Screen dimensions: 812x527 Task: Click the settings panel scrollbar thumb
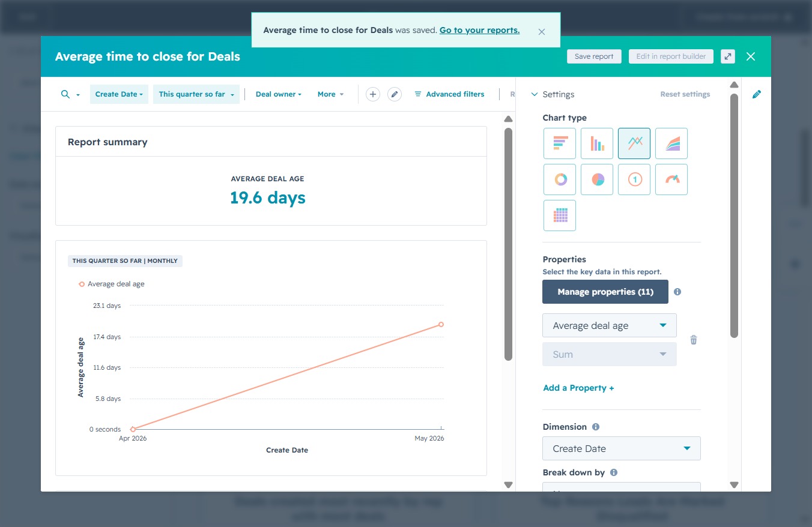click(734, 215)
